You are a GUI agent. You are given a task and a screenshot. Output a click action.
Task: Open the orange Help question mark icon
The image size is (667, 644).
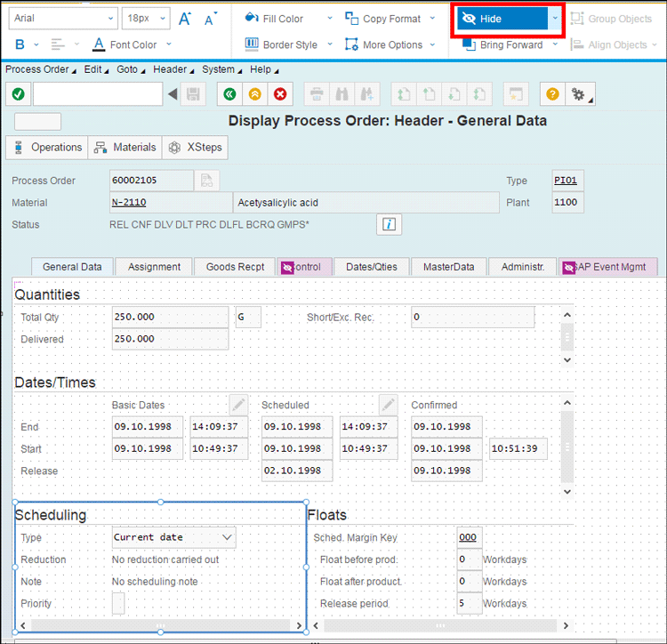552,94
